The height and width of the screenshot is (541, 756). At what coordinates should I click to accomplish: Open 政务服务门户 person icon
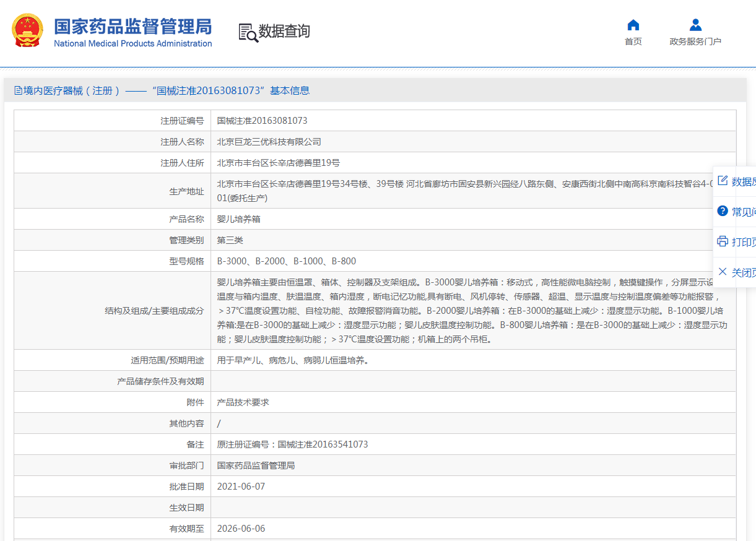click(695, 25)
